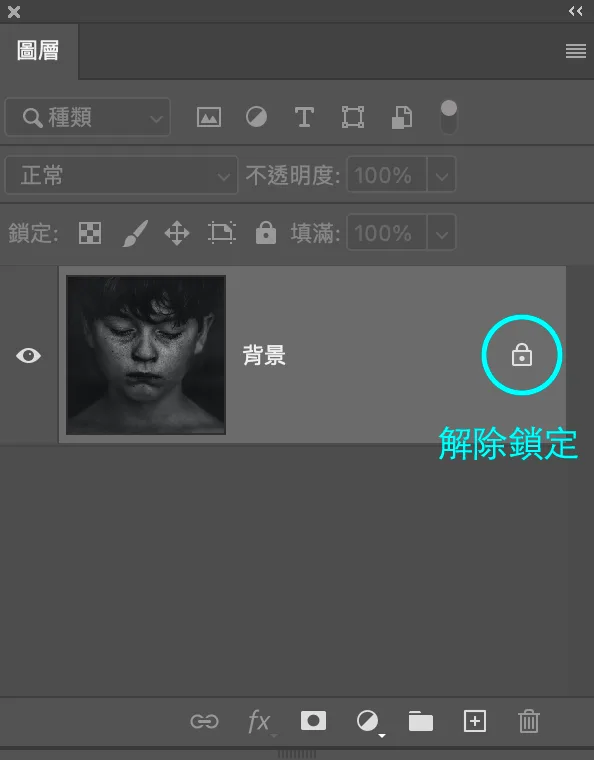Viewport: 594px width, 760px height.
Task: Open the 正常 blend mode dropdown
Action: point(121,175)
